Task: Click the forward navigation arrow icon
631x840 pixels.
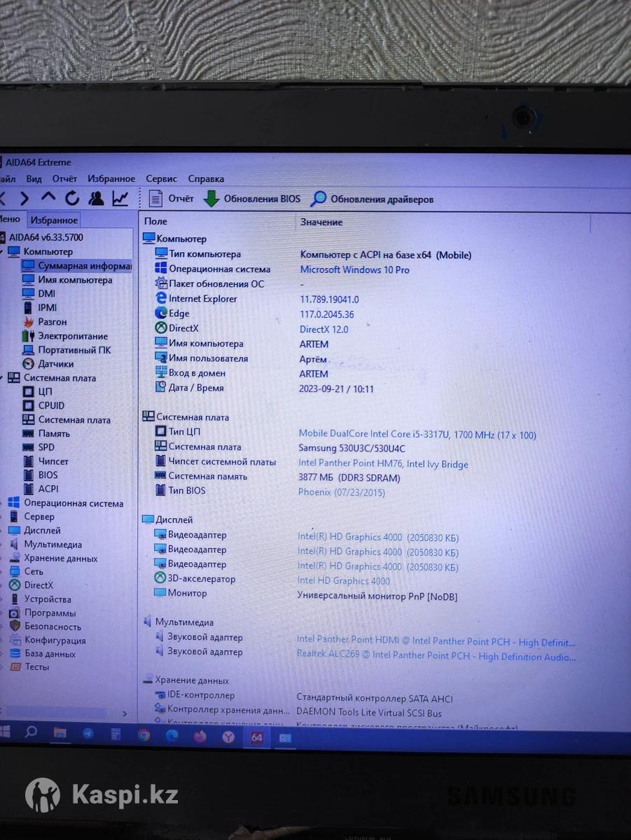Action: [24, 199]
